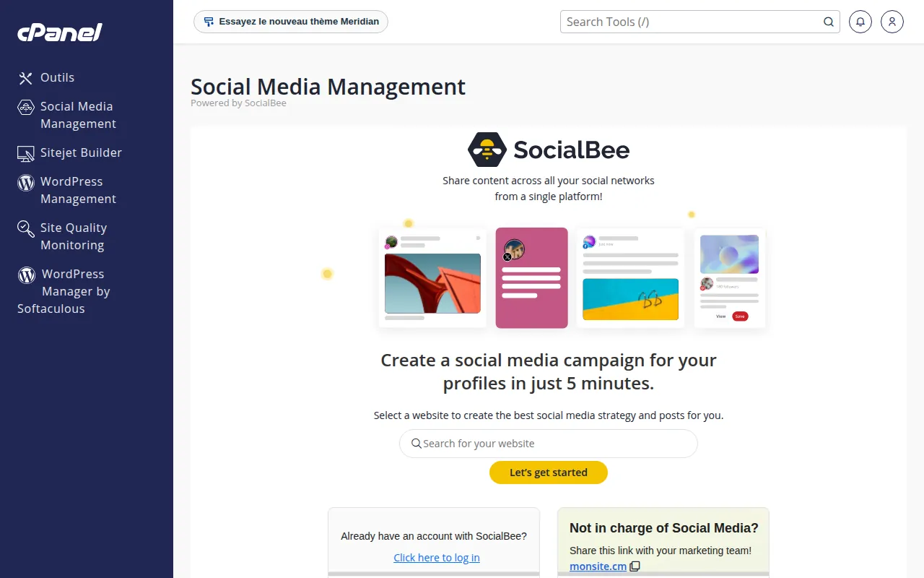Screen dimensions: 924x578
Task: Open the notifications bell
Action: (860, 22)
